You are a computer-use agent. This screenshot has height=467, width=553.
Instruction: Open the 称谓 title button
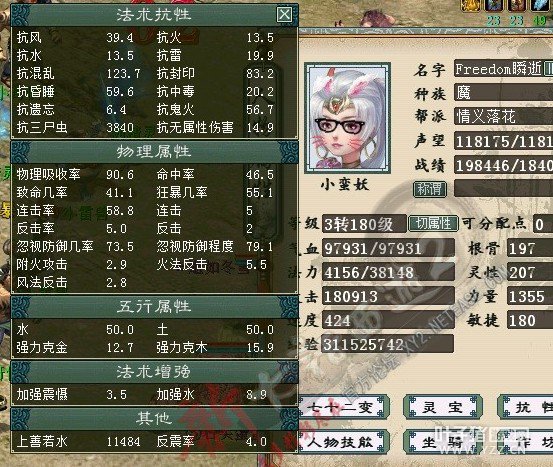tap(430, 189)
